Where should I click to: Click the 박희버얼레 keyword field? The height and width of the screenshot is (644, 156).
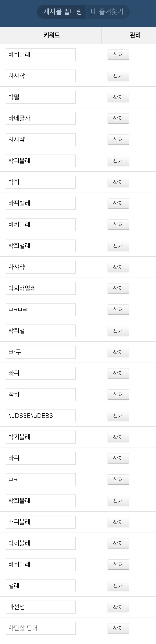coord(41,288)
